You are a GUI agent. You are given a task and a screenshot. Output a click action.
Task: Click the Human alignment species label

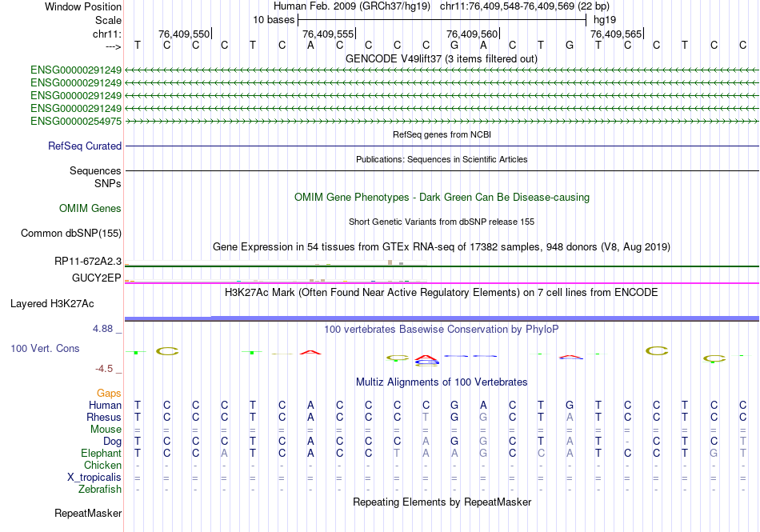(105, 405)
